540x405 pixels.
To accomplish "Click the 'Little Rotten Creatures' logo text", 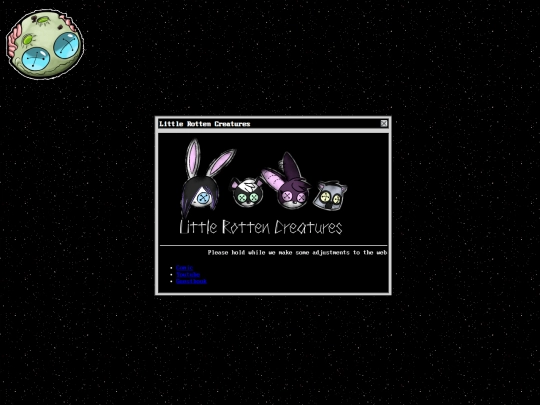I will 261,227.
